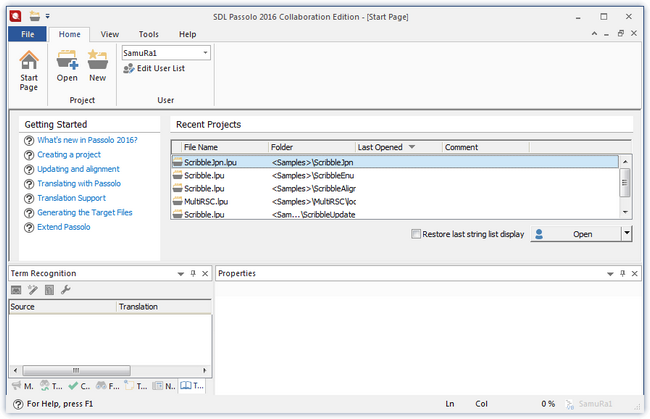
Task: Click the Start Page home icon
Action: tap(29, 61)
